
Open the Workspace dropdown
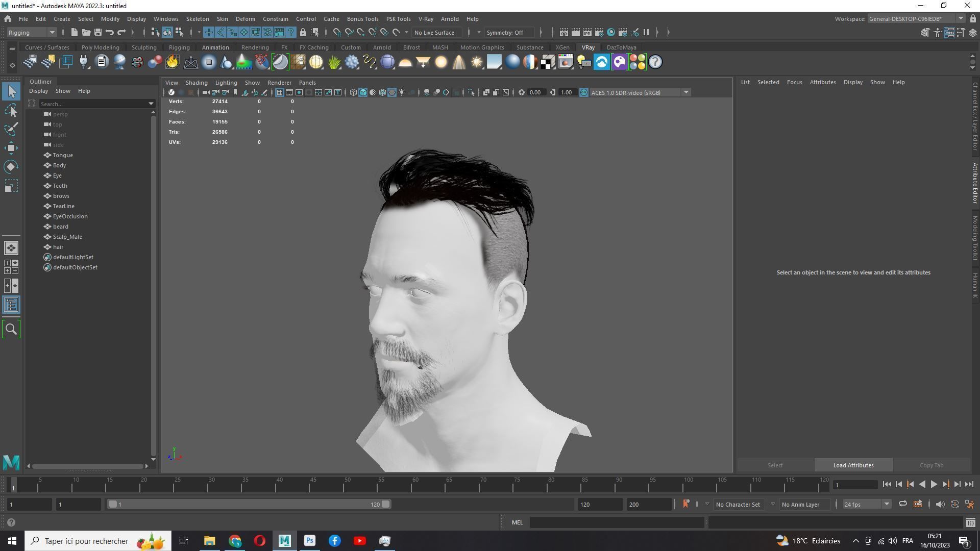916,19
